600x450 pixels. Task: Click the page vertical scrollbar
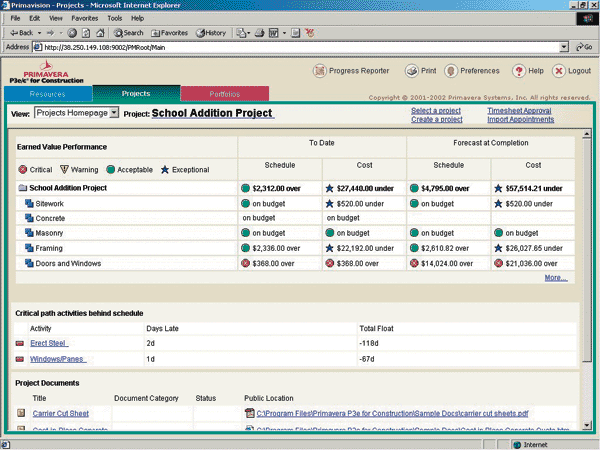[588, 250]
